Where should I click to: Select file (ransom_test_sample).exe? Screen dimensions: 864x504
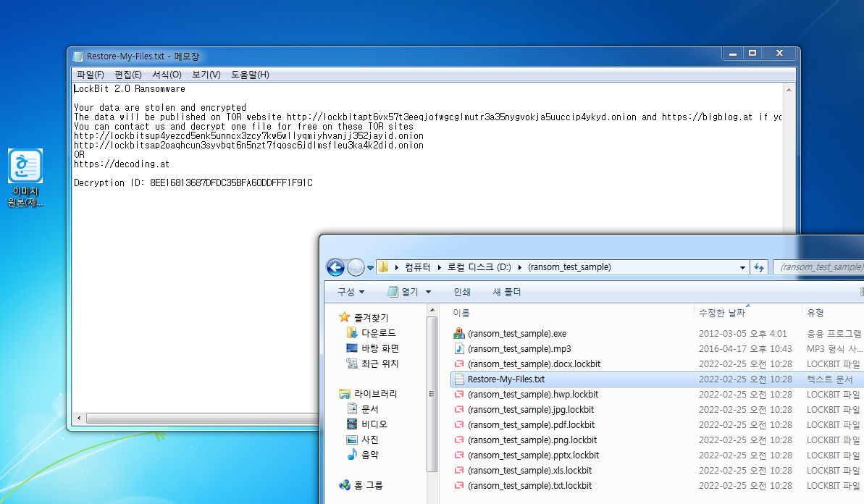(517, 334)
